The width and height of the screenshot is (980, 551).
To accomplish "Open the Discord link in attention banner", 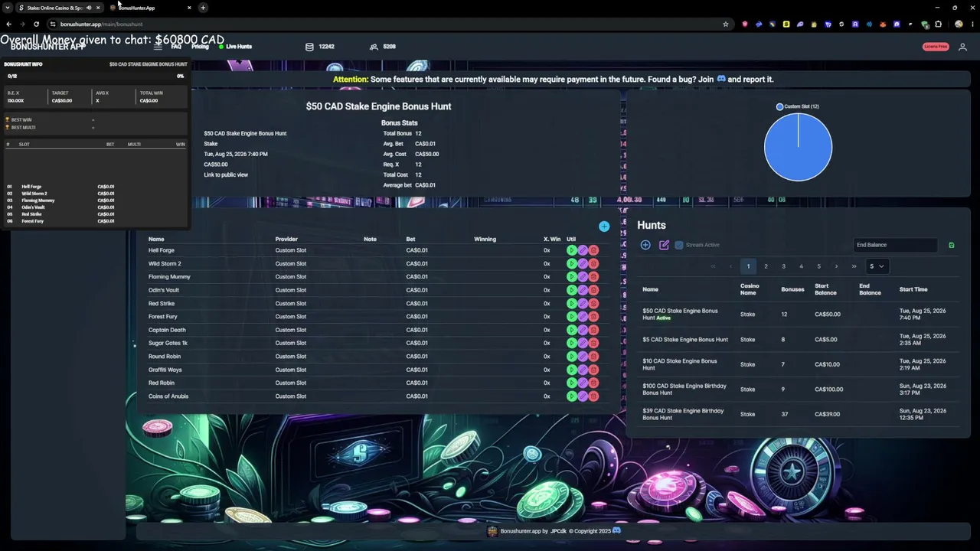I will pos(720,79).
